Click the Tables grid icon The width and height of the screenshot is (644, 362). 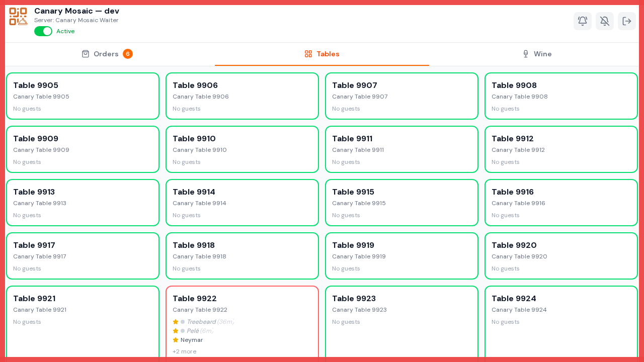pos(308,54)
